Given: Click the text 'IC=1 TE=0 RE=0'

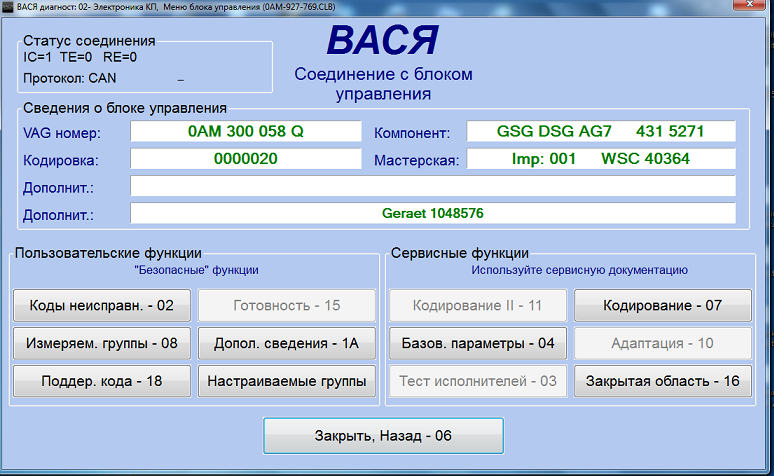Looking at the screenshot, I should [x=80, y=57].
